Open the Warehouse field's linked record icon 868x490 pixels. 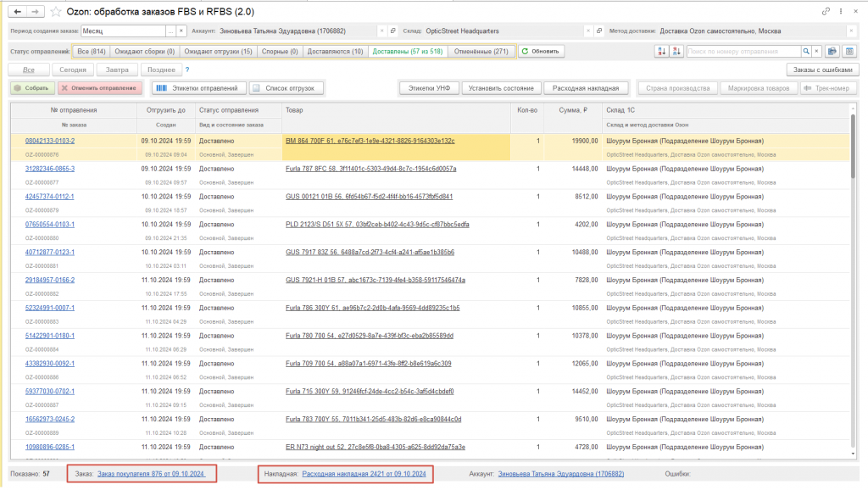pyautogui.click(x=599, y=31)
